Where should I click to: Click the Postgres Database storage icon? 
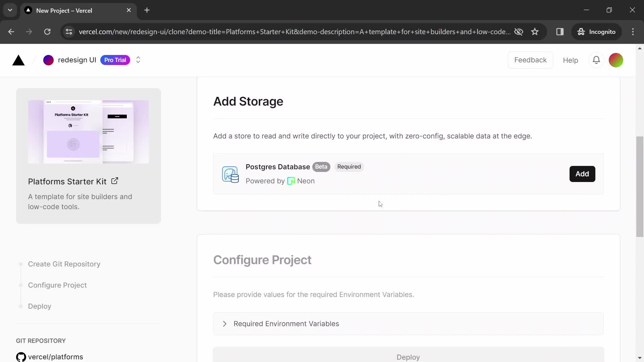point(230,174)
